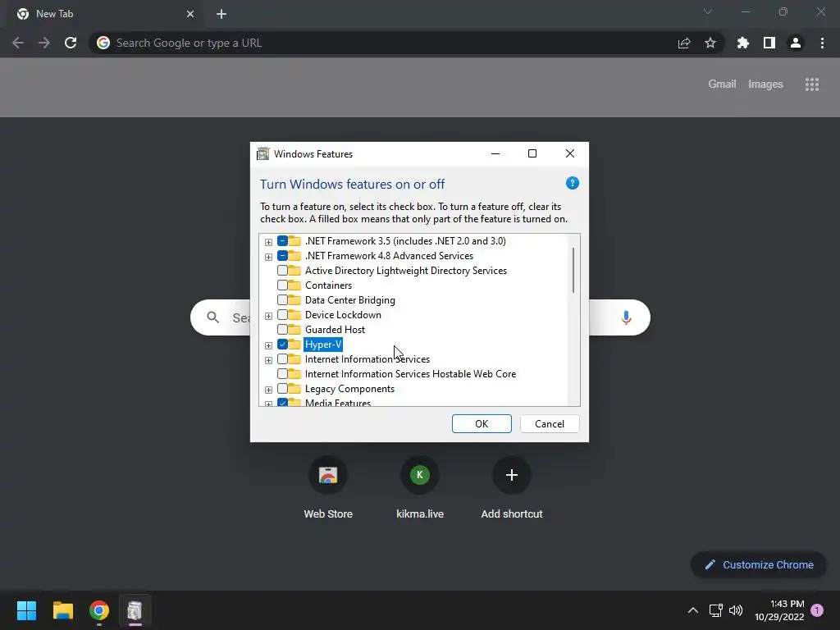Open the Google apps grid icon
Viewport: 840px width, 630px height.
pyautogui.click(x=811, y=84)
